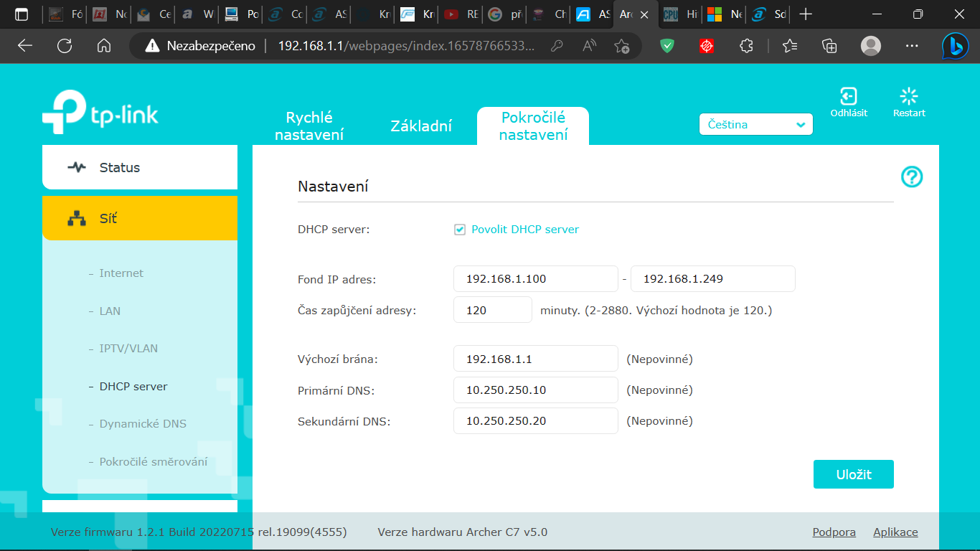Screen dimensions: 980x551
Task: Click the Odhlásit logout icon
Action: (x=849, y=97)
